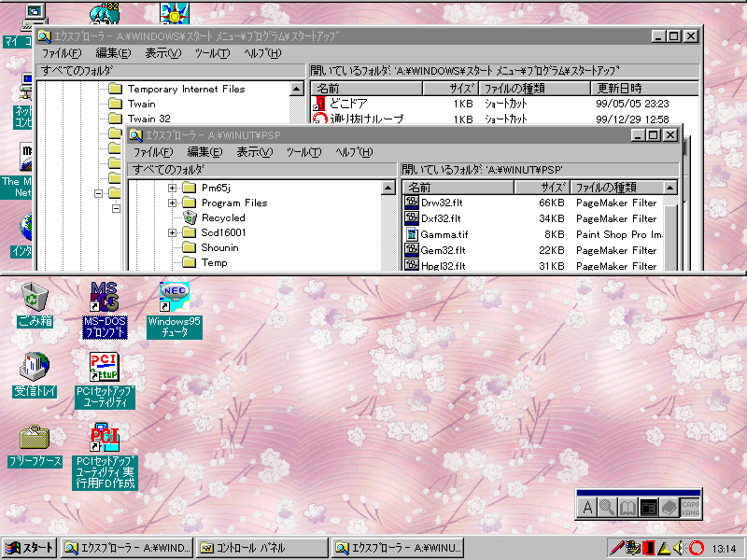Switch to コントロール パネル taskbar button
Viewport: 747px width, 560px height.
[263, 548]
